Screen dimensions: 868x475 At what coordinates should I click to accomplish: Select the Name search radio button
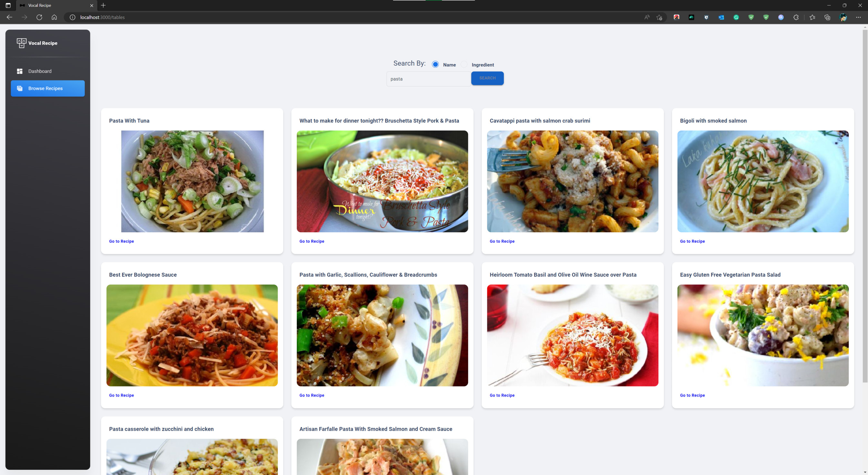[x=435, y=64]
